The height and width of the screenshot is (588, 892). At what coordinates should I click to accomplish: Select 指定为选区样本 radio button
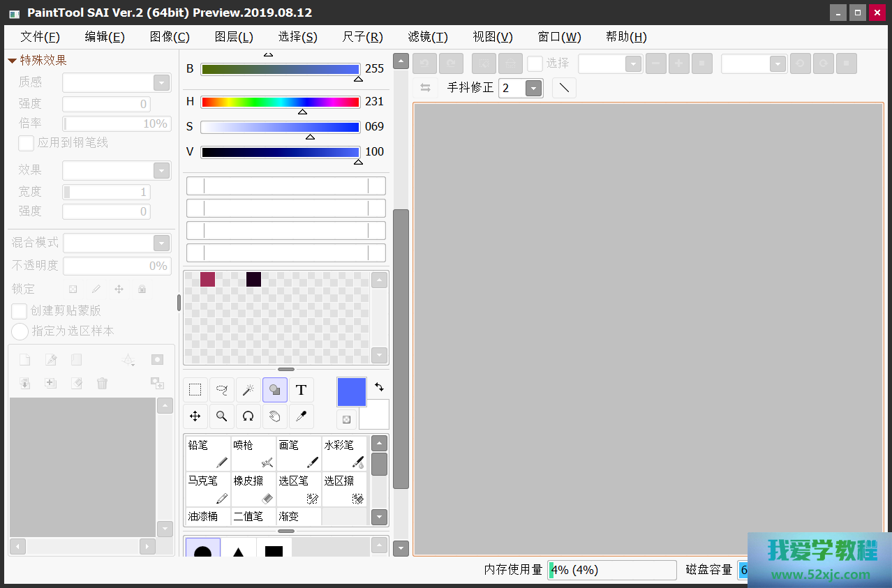[20, 331]
